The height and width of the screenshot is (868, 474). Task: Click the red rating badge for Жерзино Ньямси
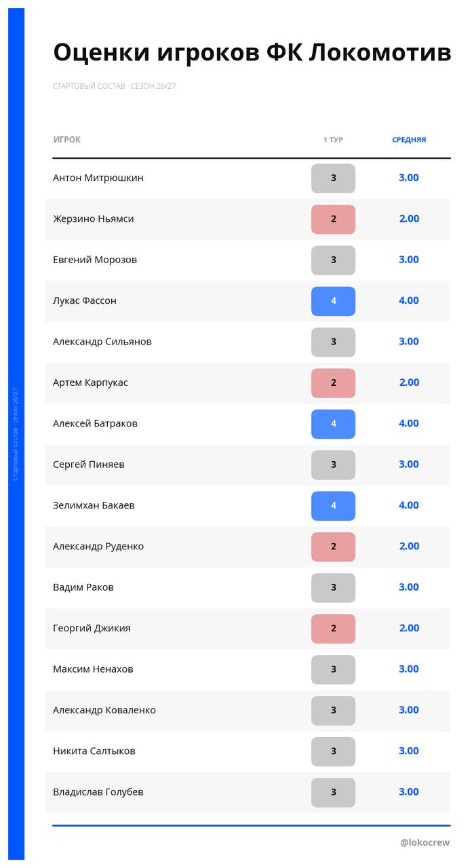tap(333, 219)
